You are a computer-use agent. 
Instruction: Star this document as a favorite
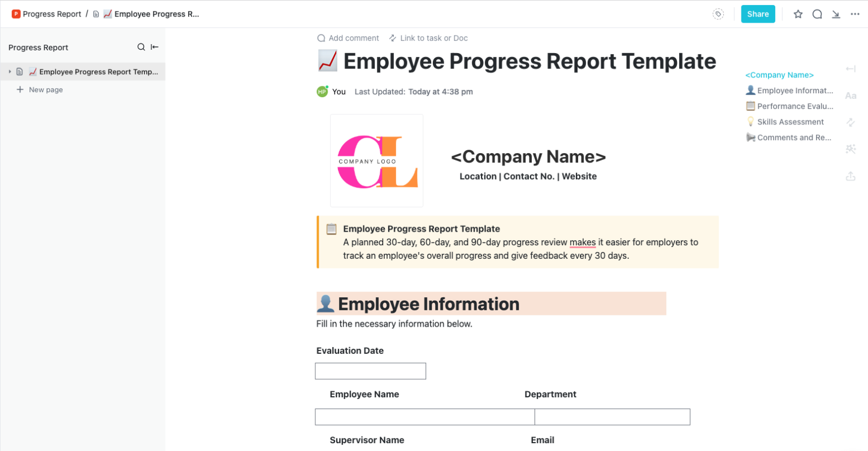click(x=797, y=14)
